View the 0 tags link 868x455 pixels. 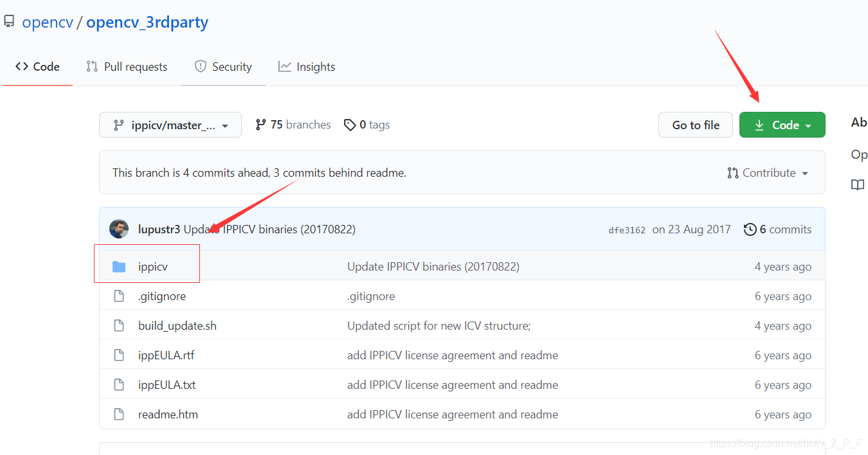pyautogui.click(x=367, y=125)
